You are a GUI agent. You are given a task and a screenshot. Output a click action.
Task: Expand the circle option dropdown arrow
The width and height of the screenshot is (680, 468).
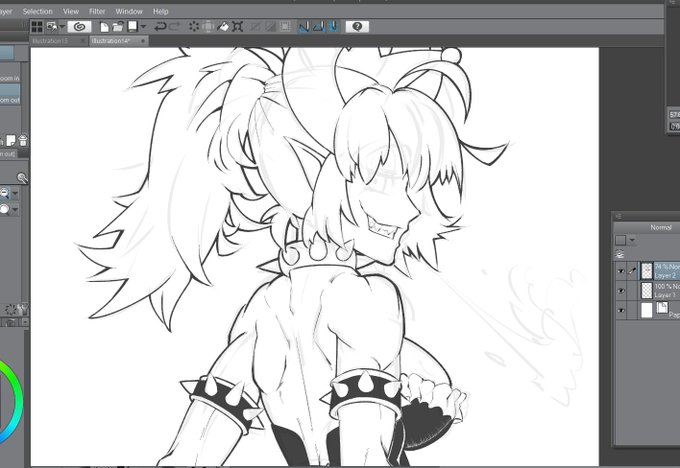click(x=15, y=210)
